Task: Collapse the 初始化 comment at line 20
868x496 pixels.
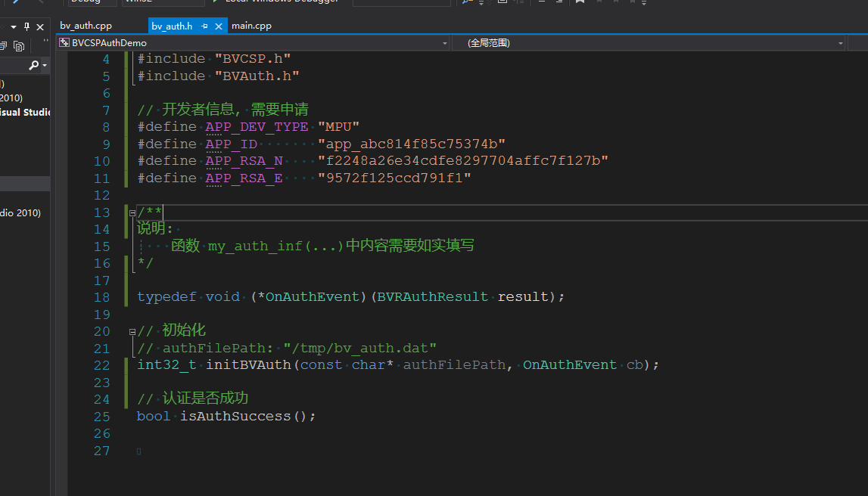Action: pos(132,331)
